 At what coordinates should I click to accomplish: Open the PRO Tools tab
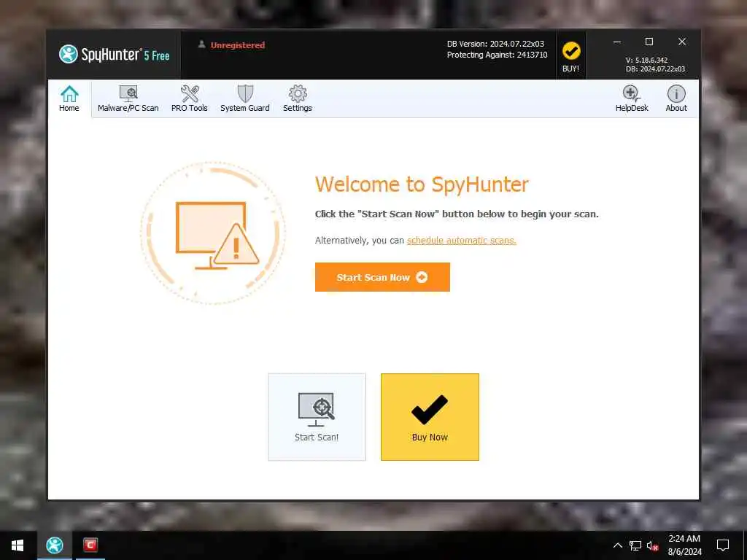[190, 98]
